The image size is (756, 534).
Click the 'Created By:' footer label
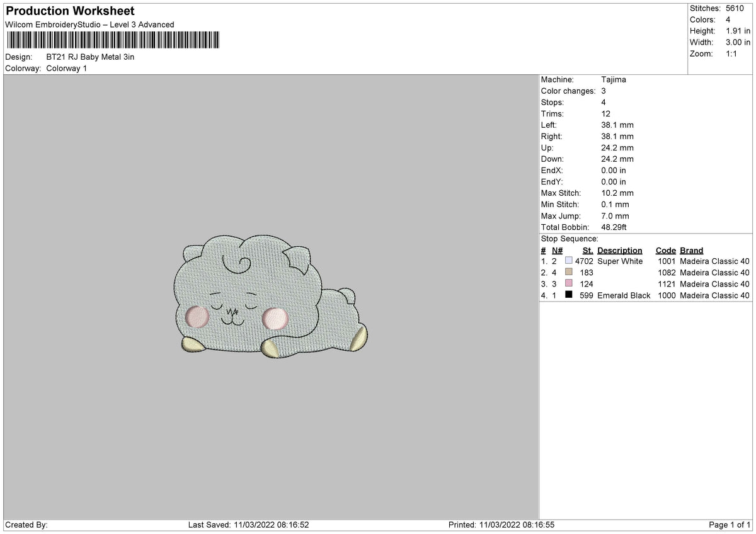pyautogui.click(x=26, y=525)
